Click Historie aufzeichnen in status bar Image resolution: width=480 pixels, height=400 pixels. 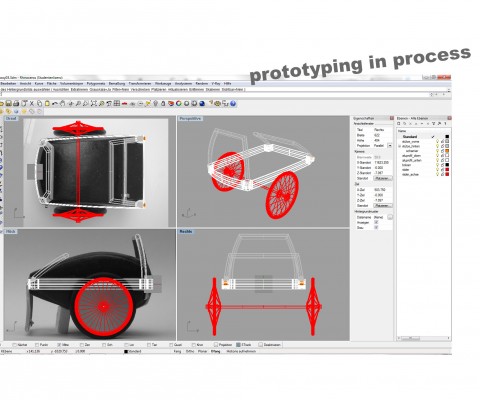[x=241, y=351]
